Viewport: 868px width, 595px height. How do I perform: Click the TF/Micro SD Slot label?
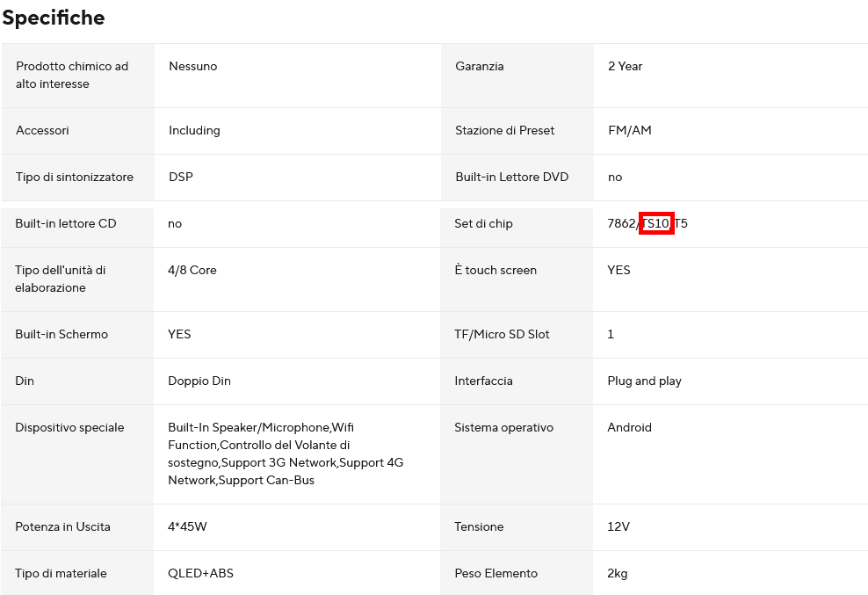[x=503, y=334]
